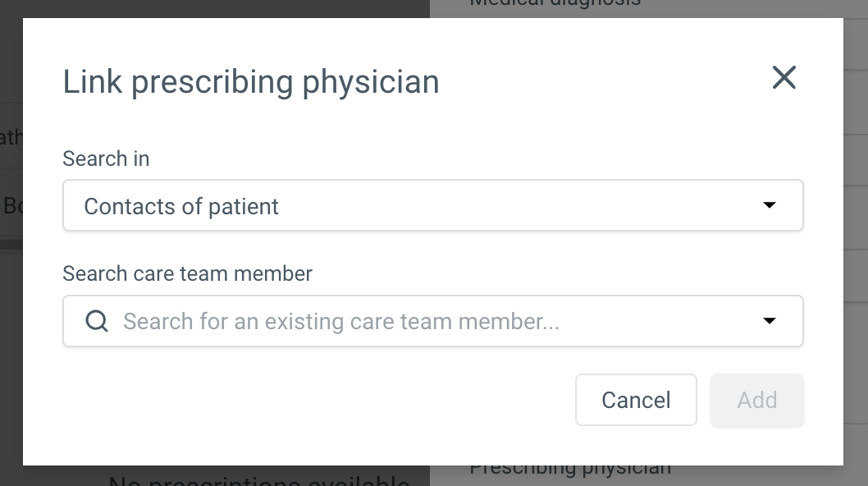
Task: Click partially hidden "Bo" item at left edge
Action: (13, 205)
